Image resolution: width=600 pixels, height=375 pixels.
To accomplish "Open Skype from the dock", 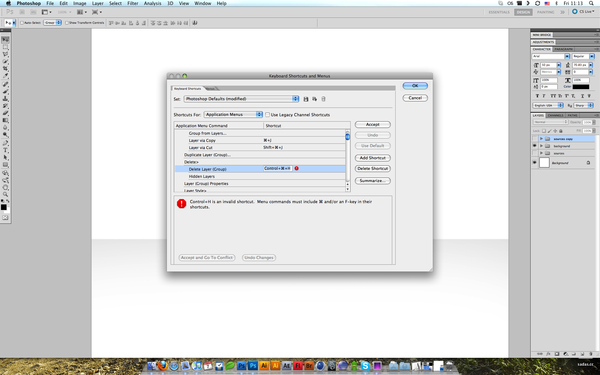I will click(x=365, y=366).
